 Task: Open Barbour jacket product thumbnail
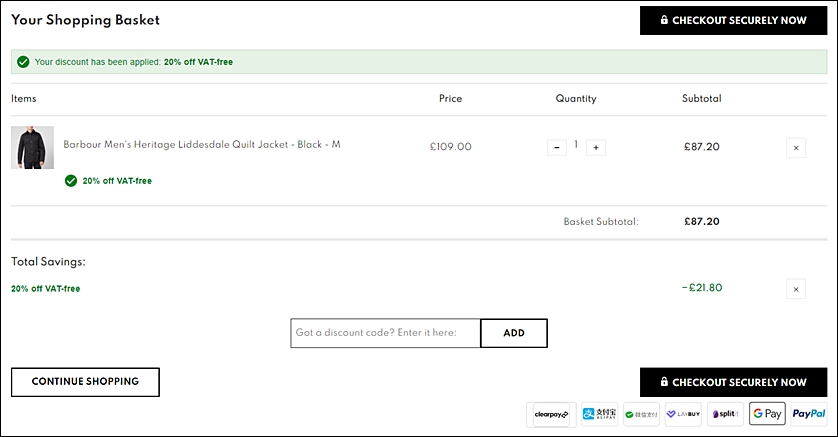(x=33, y=147)
